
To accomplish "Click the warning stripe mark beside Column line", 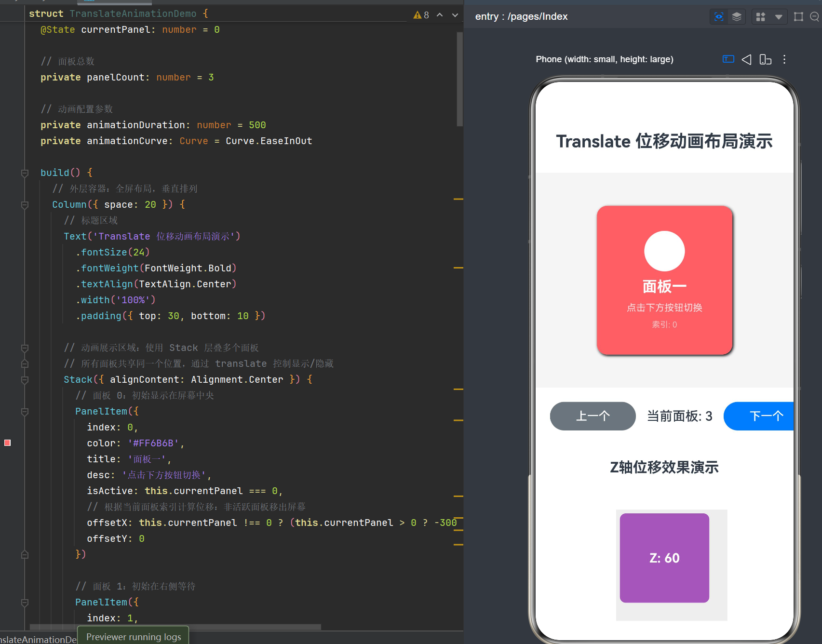I will (458, 199).
